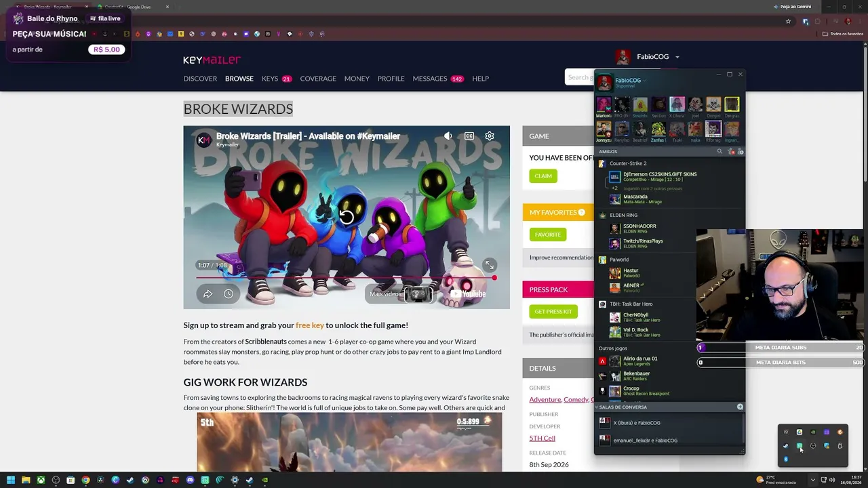Click the Steam icon in tray popup
Viewport: 868px width, 488px height.
[786, 446]
